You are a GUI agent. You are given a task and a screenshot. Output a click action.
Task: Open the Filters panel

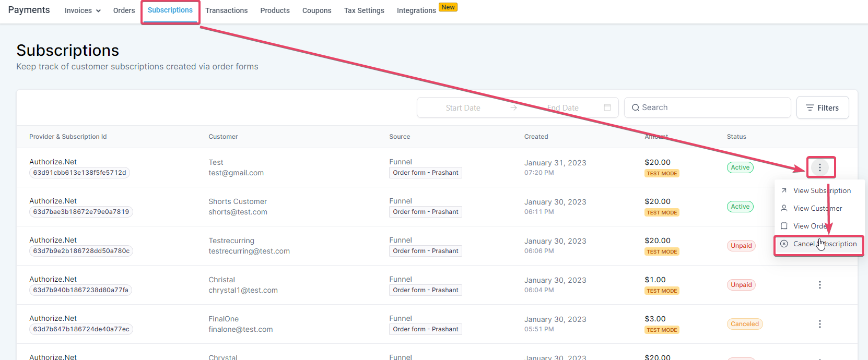pos(823,107)
